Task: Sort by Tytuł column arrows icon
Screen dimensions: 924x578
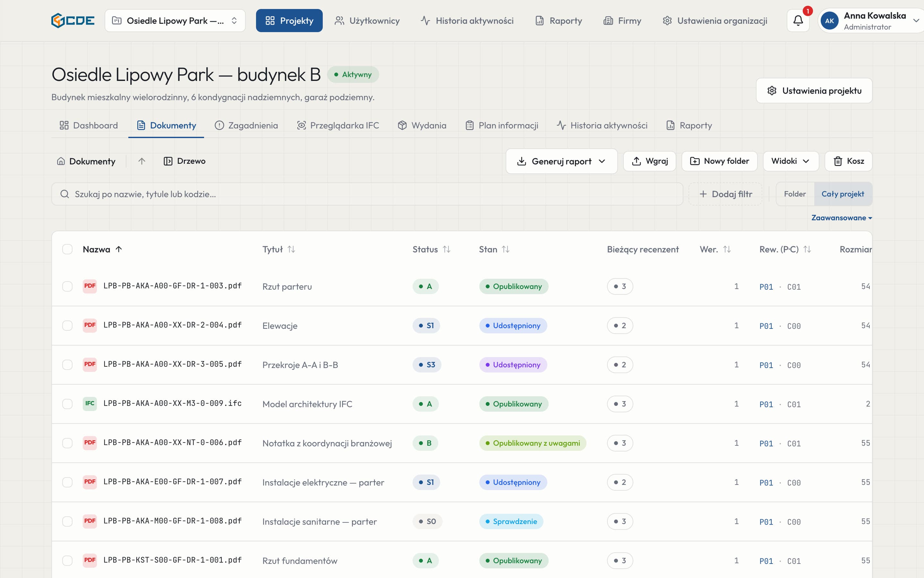Action: tap(291, 249)
